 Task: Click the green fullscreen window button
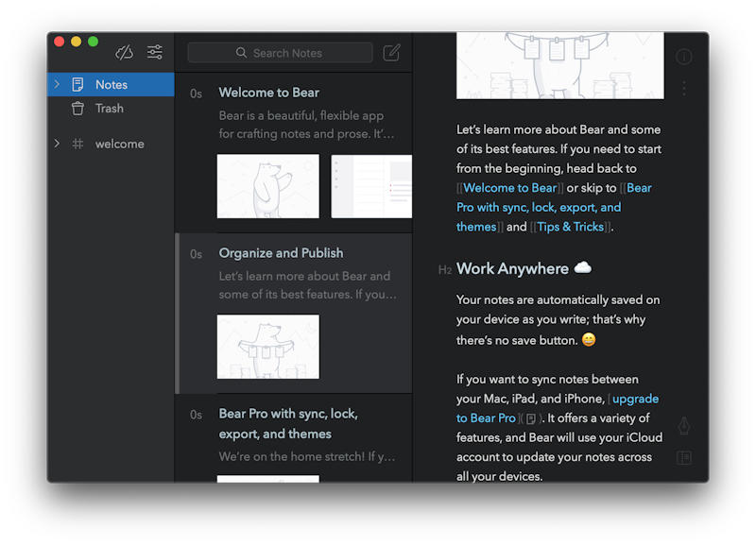coord(93,42)
